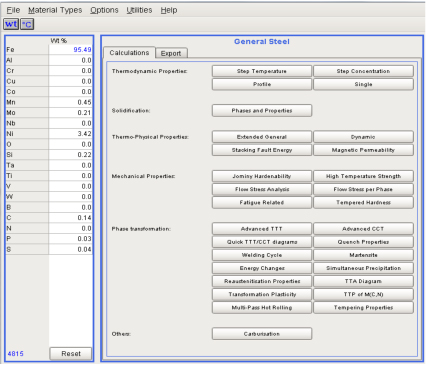
Task: Edit the P value 0.03
Action: tap(70, 239)
